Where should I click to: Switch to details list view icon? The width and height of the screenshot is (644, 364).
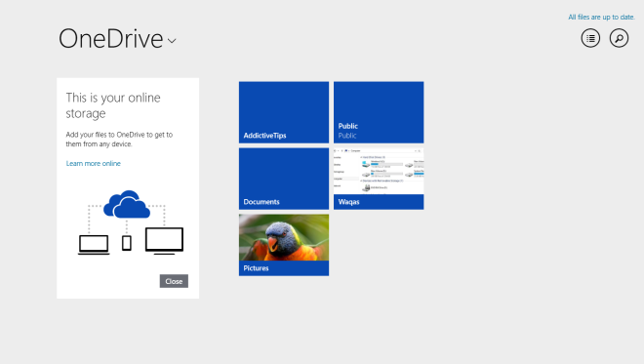(590, 38)
